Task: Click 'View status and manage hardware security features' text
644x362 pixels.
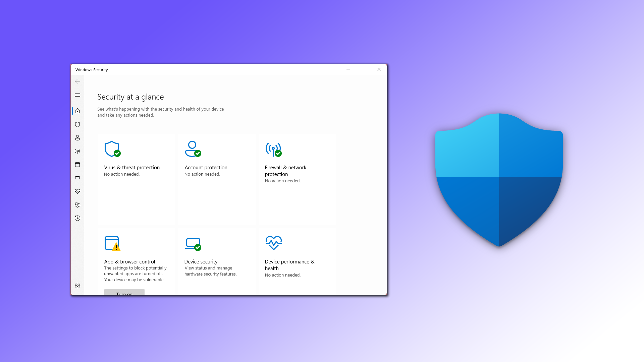Action: [210, 271]
